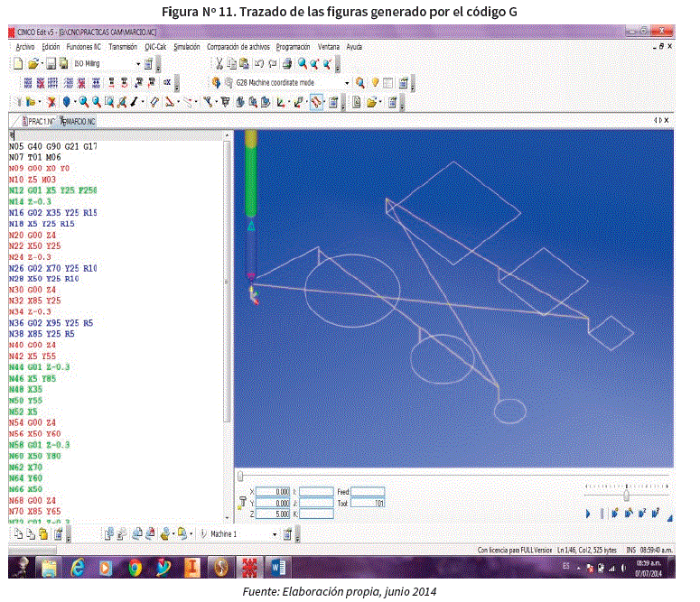Click the Feed value field
Image resolution: width=700 pixels, height=602 pixels.
tap(368, 491)
